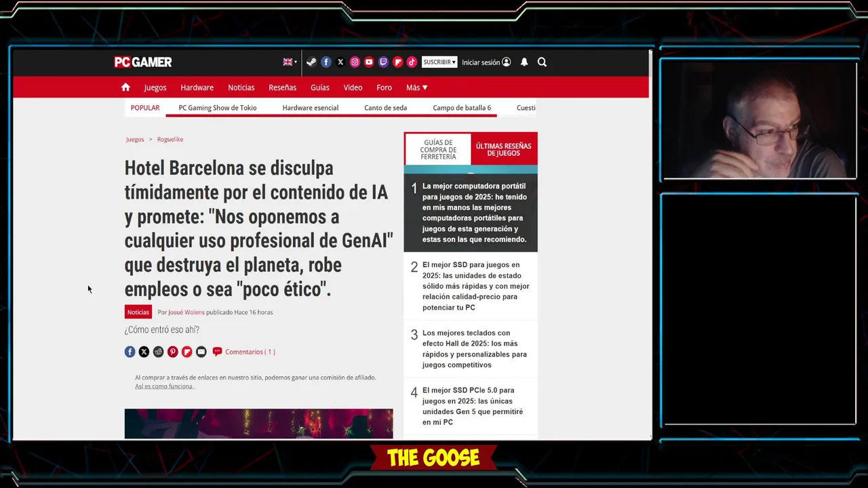Viewport: 868px width, 488px height.
Task: Share article by email
Action: coord(201,352)
